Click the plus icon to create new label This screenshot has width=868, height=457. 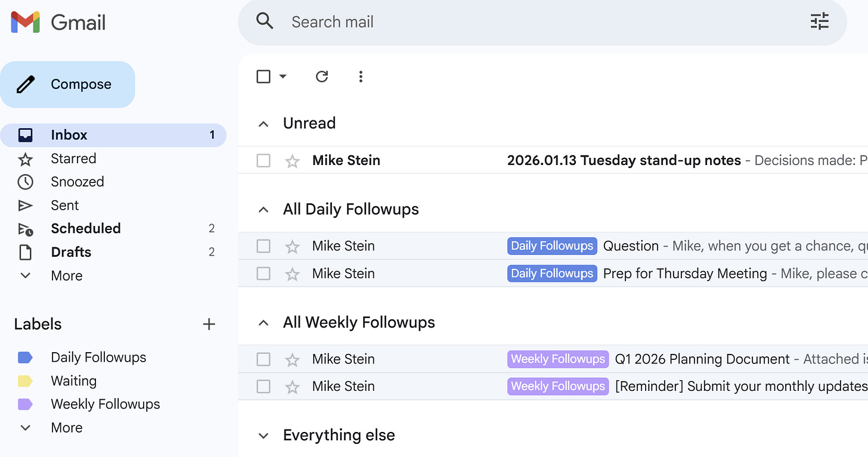coord(209,324)
